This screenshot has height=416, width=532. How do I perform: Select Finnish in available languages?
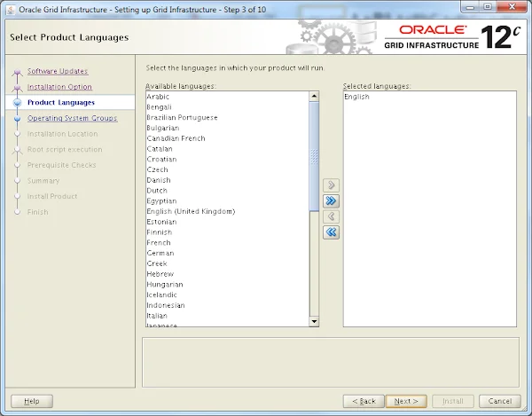[227, 232]
